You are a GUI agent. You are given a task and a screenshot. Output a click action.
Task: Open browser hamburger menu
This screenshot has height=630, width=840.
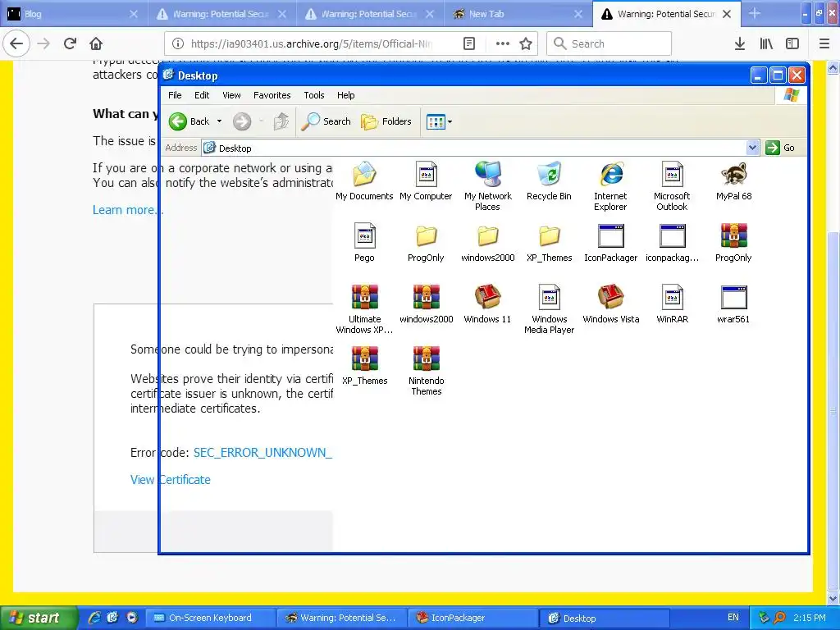(824, 43)
